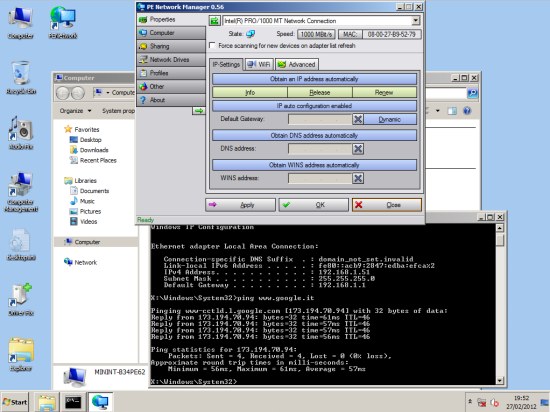Clear the DNS address with X icon
550x412 pixels.
pos(358,149)
